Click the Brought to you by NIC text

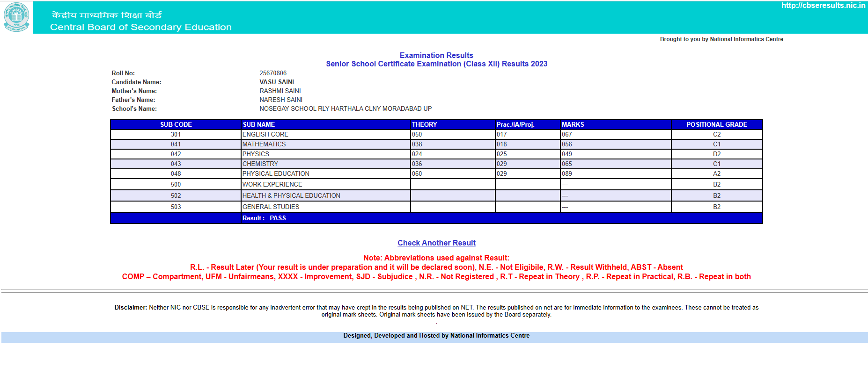[721, 39]
